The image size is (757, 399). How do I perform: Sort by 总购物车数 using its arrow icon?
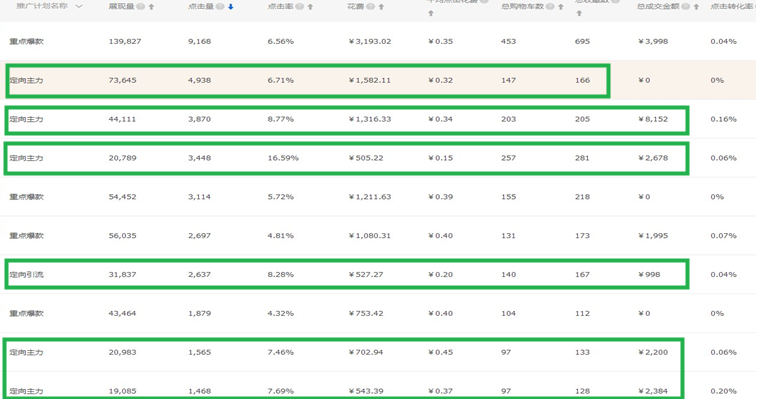pyautogui.click(x=561, y=7)
